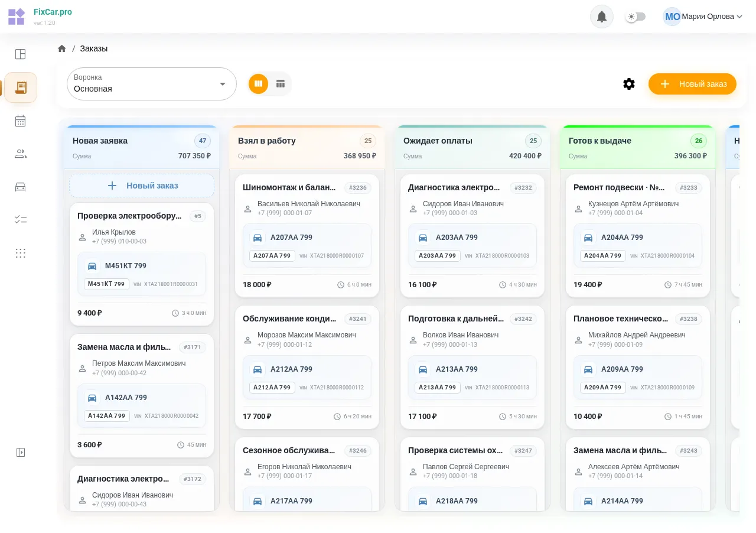
Task: Open the notifications bell
Action: [602, 17]
